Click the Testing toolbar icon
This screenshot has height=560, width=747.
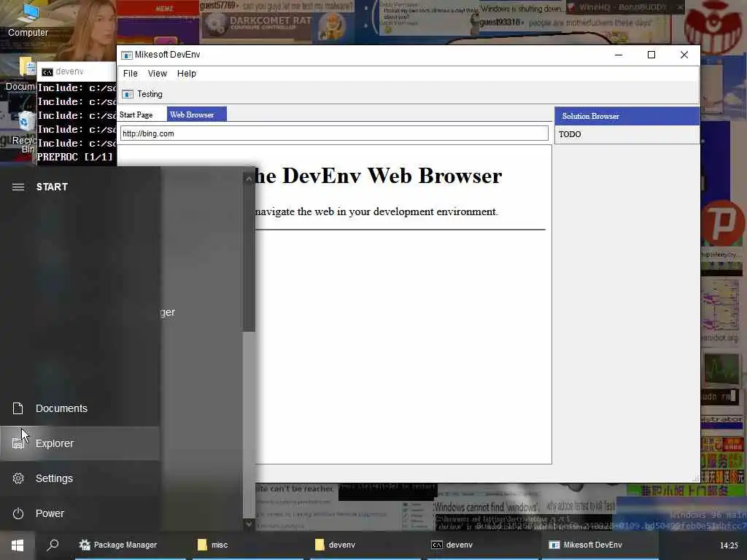coord(128,94)
